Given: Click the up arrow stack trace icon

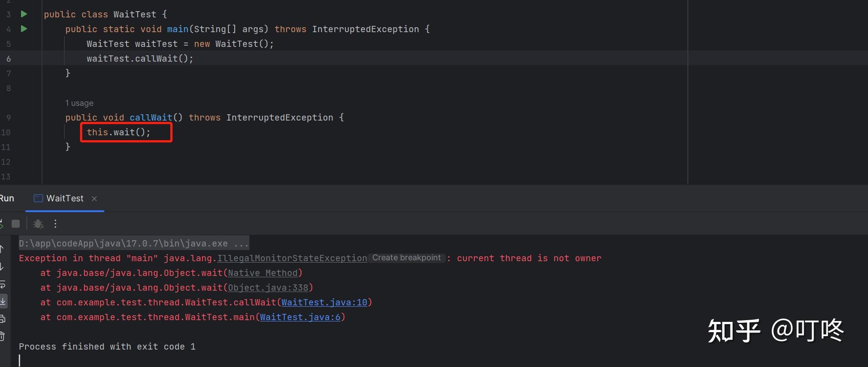Looking at the screenshot, I should (2, 249).
